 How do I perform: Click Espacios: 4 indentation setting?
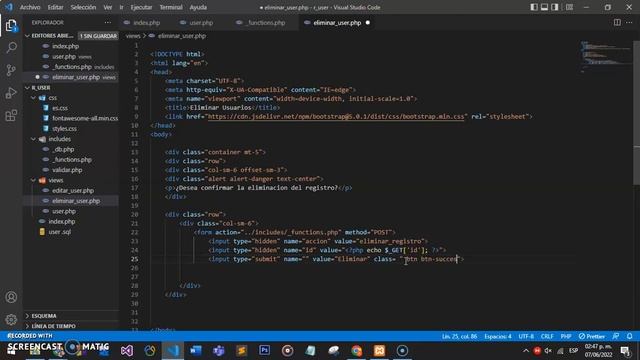pos(498,336)
